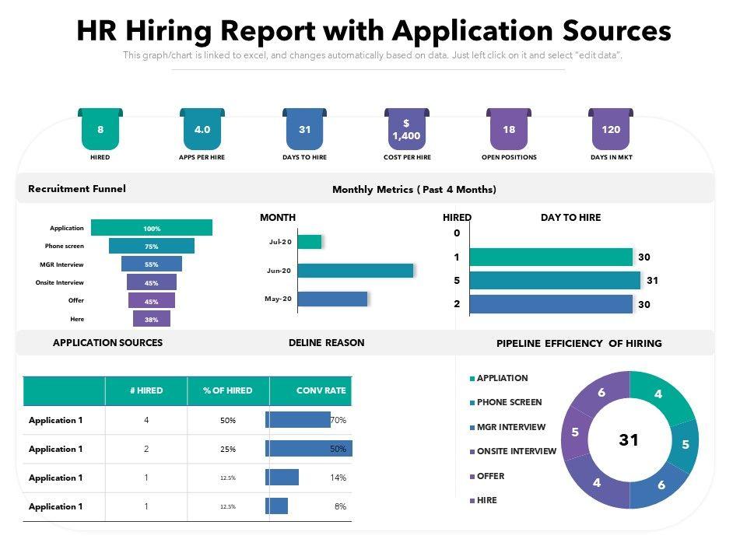Click the % OF HIRED column header
Image resolution: width=747 pixels, height=560 pixels.
click(228, 390)
